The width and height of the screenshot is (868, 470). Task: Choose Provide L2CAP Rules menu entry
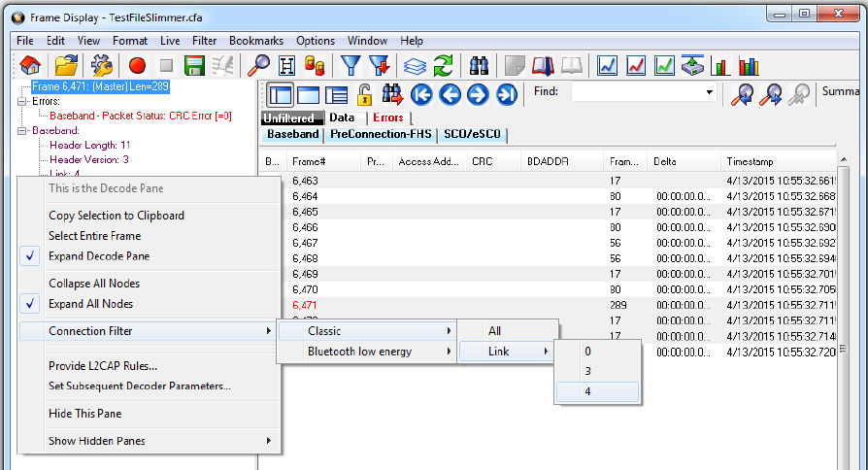103,366
